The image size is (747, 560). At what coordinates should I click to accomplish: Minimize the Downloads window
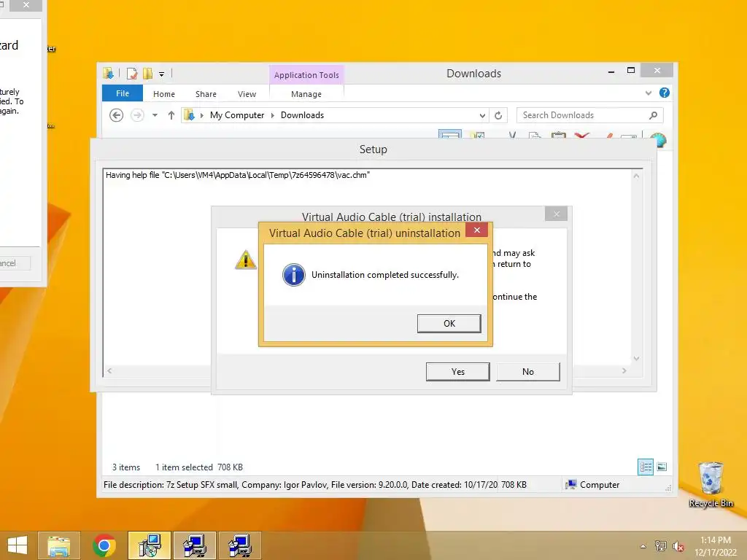tap(611, 71)
